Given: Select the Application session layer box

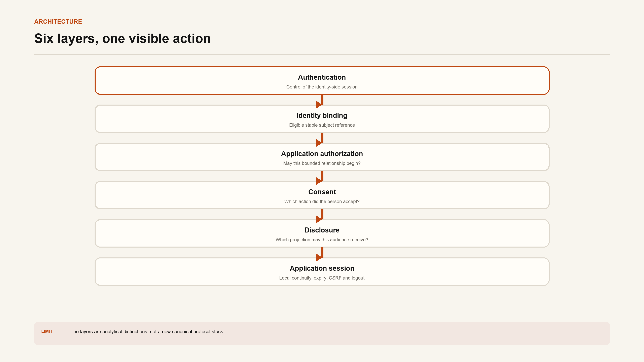Looking at the screenshot, I should coord(322,271).
